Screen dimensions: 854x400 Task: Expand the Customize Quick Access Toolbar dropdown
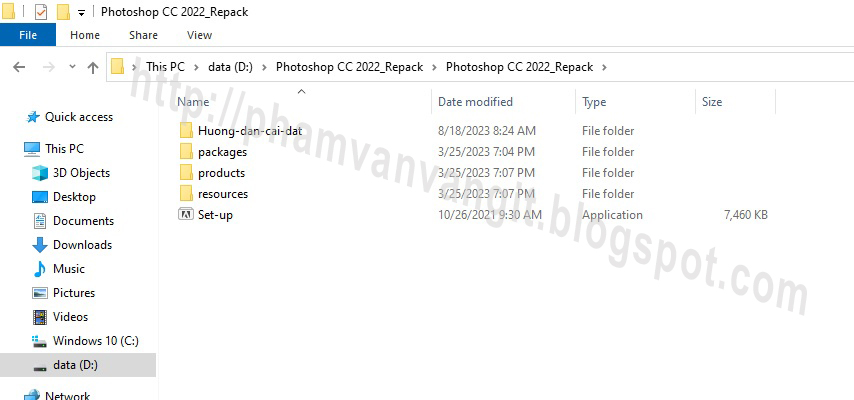point(82,13)
